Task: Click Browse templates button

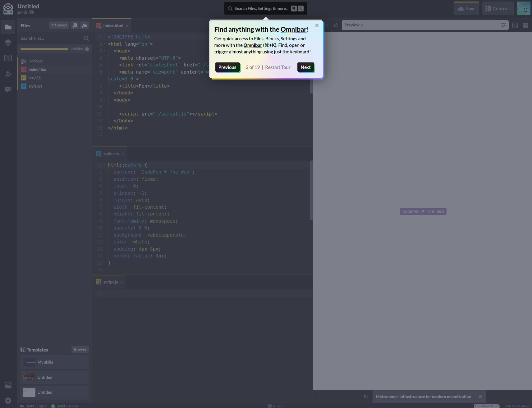Action: click(80, 349)
